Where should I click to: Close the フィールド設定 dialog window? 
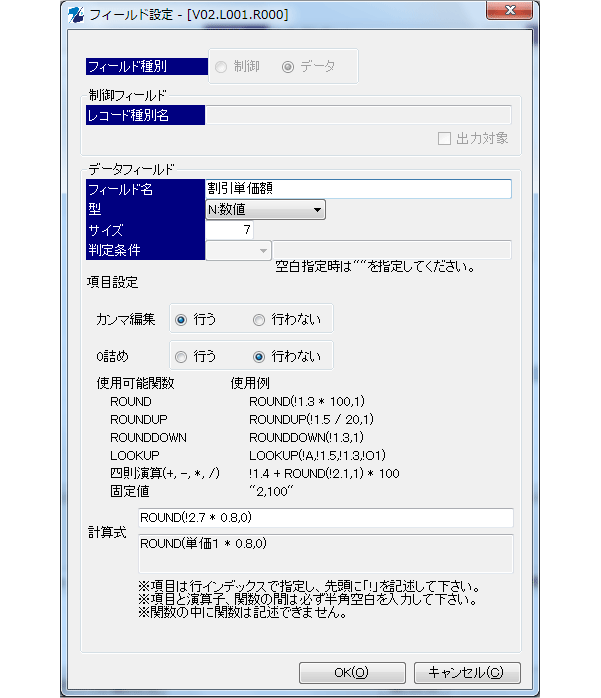click(x=509, y=10)
